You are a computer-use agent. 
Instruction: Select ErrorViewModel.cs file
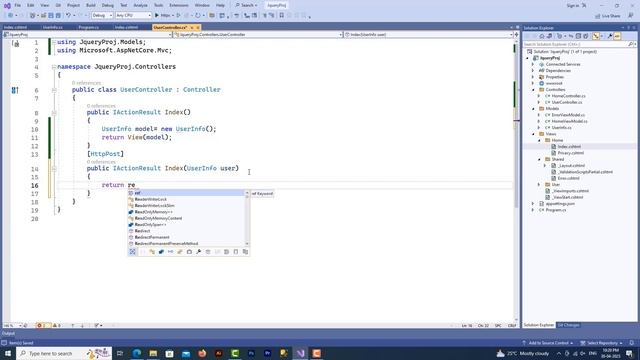(568, 115)
